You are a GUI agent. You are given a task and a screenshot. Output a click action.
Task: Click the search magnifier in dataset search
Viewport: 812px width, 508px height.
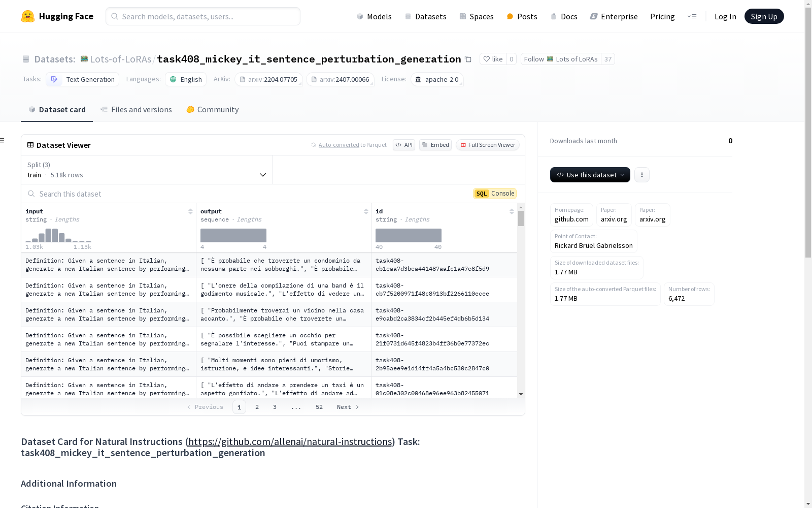pos(31,194)
